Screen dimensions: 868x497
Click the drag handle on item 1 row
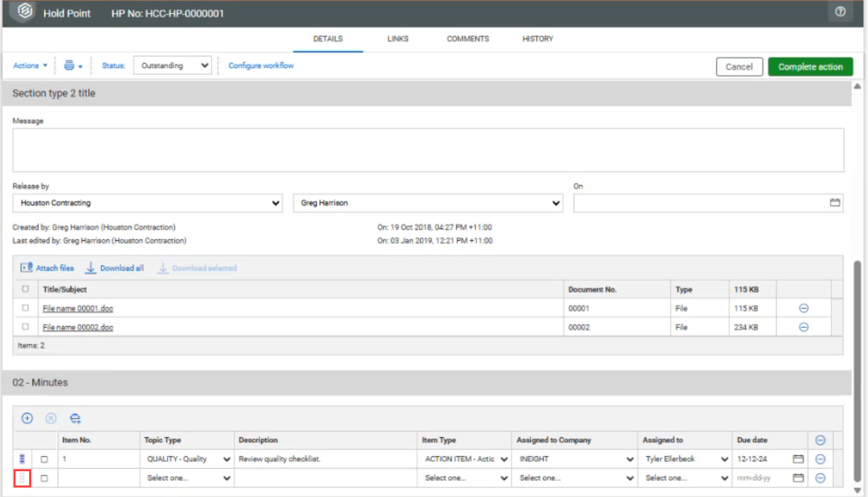22,459
